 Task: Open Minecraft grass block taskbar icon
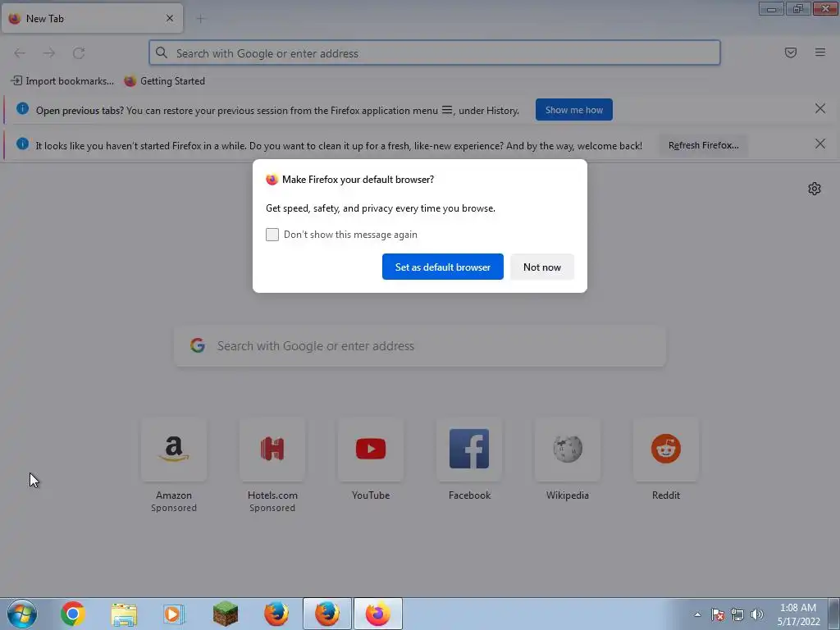pos(225,614)
